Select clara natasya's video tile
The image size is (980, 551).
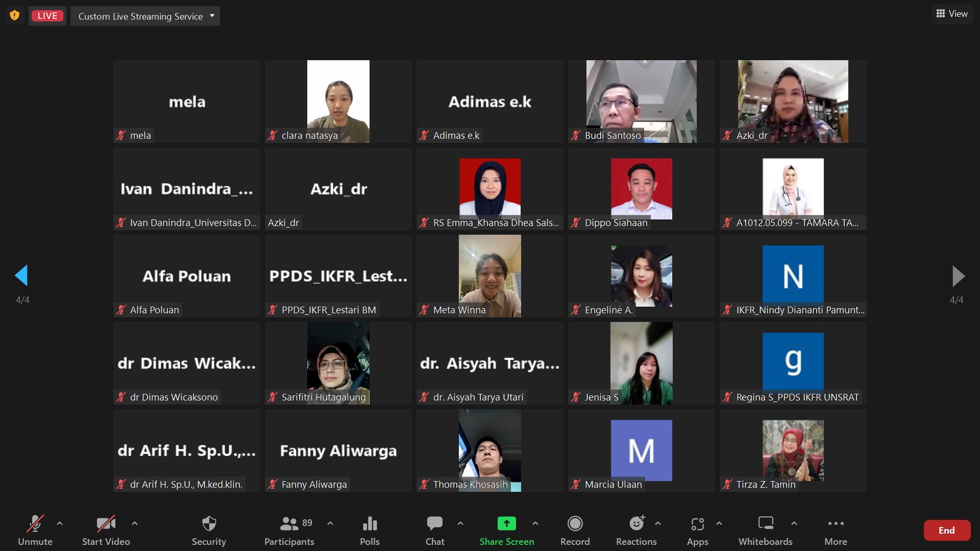coord(338,102)
